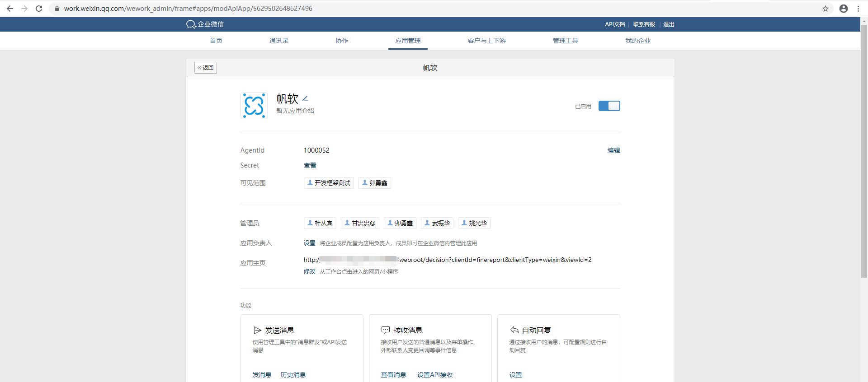868x382 pixels.
Task: Click the page vertical scrollbar
Action: point(864,151)
